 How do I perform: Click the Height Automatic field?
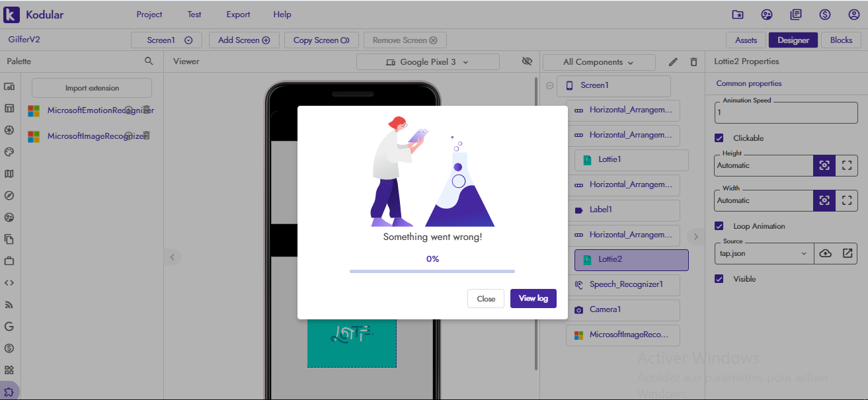[764, 165]
